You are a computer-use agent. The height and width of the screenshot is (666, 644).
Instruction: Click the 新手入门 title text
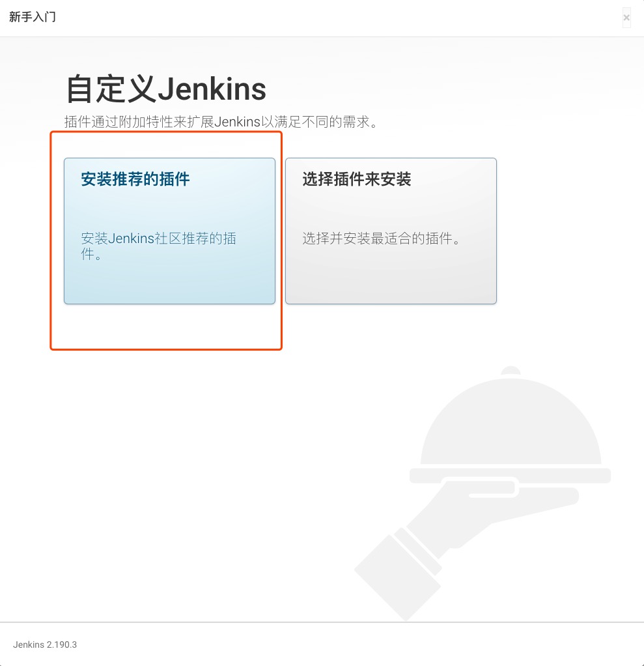[33, 17]
